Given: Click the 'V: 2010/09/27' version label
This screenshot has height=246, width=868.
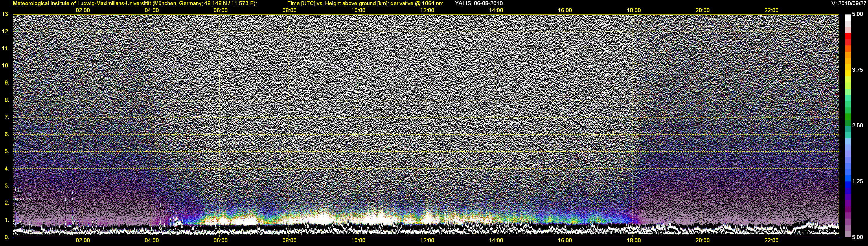Looking at the screenshot, I should coord(849,3).
